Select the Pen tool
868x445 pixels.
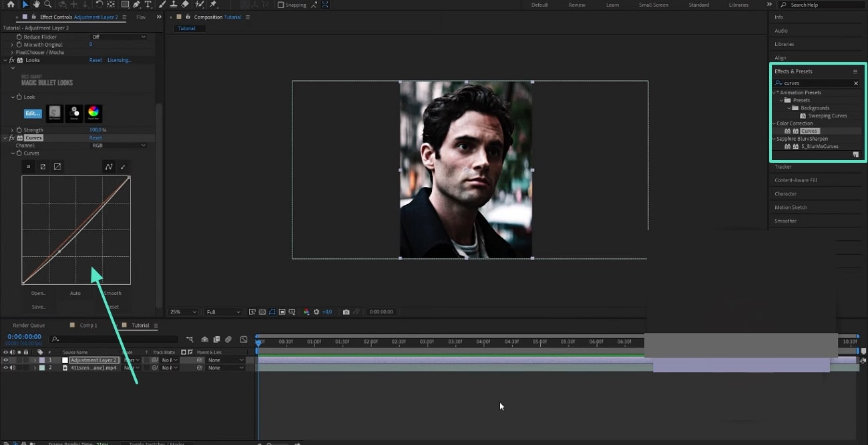[x=137, y=5]
